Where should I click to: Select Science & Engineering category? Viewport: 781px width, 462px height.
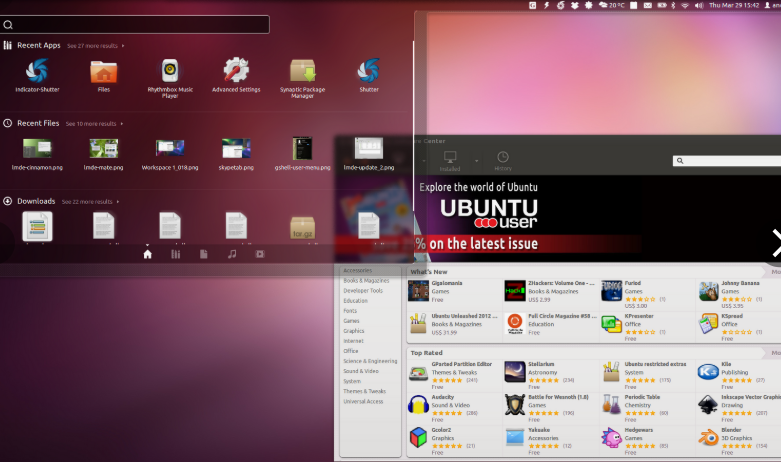point(370,361)
